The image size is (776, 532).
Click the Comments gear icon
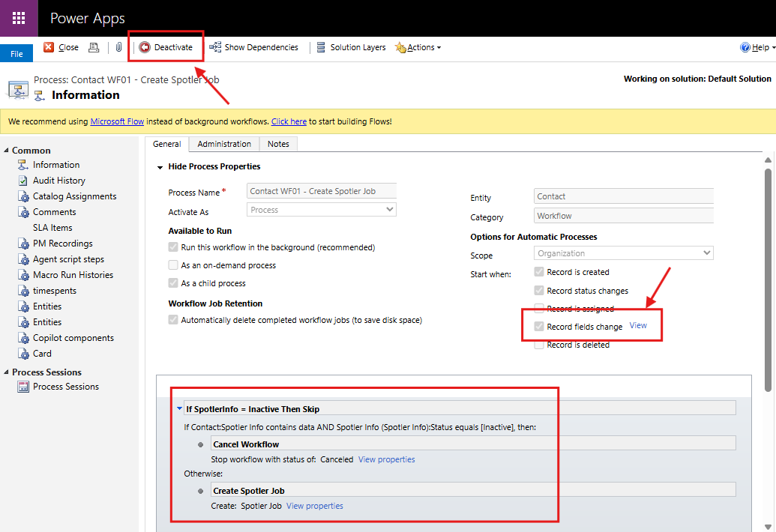tap(23, 212)
